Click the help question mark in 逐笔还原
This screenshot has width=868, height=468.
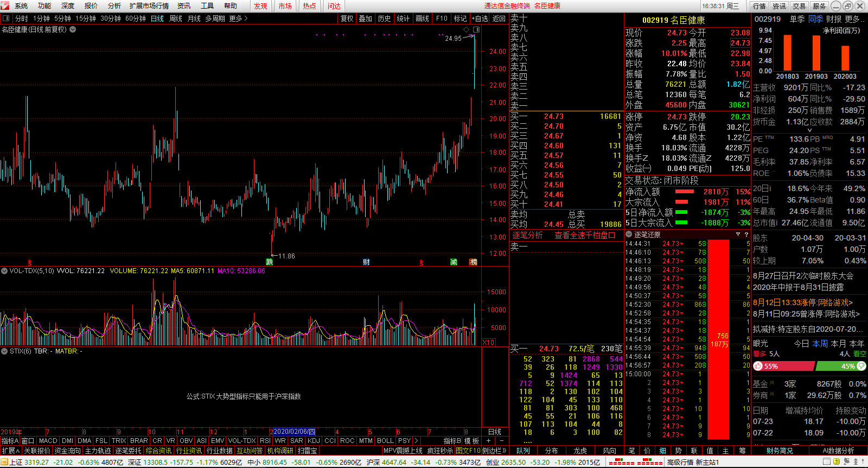tap(746, 235)
